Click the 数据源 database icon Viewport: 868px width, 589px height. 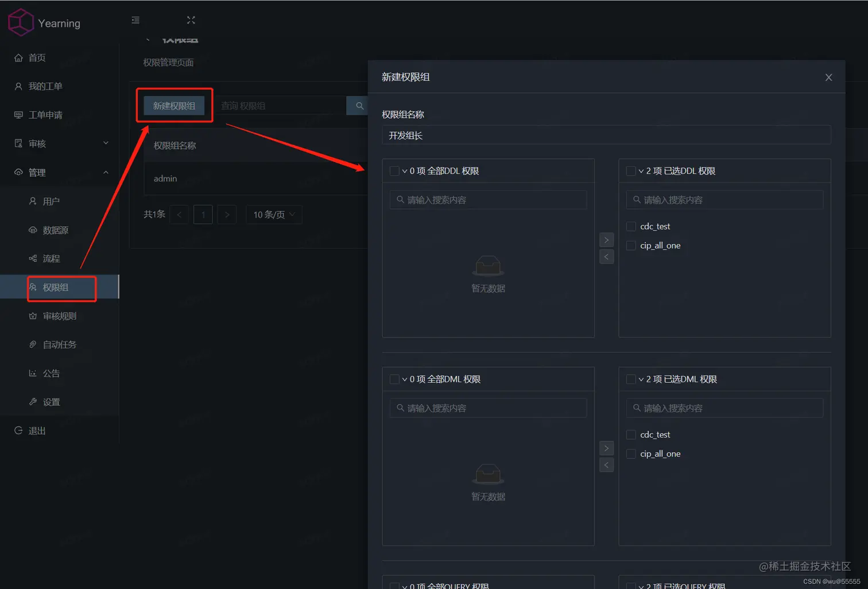tap(33, 230)
